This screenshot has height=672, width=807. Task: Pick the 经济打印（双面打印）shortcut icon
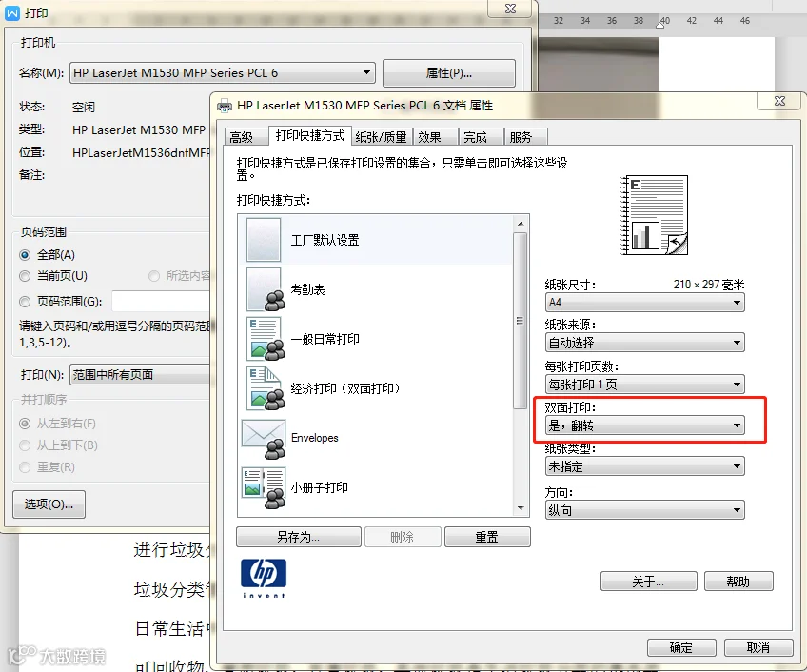[266, 387]
